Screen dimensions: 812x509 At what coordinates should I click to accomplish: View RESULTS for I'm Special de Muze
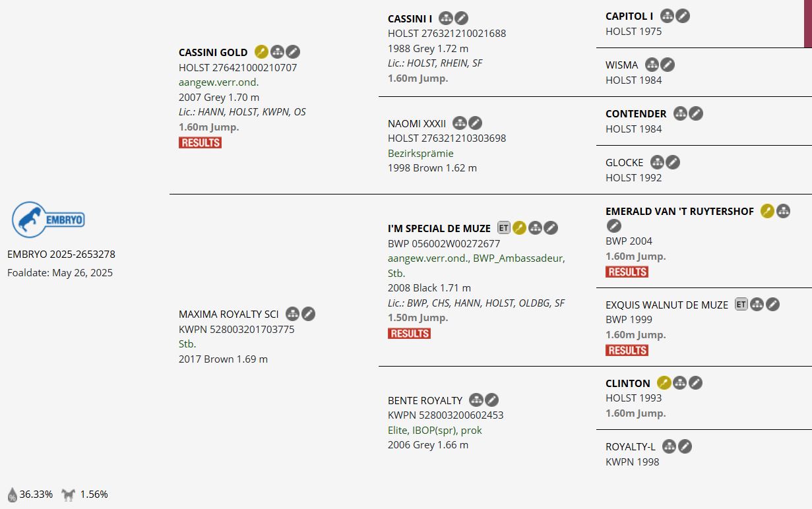click(409, 334)
